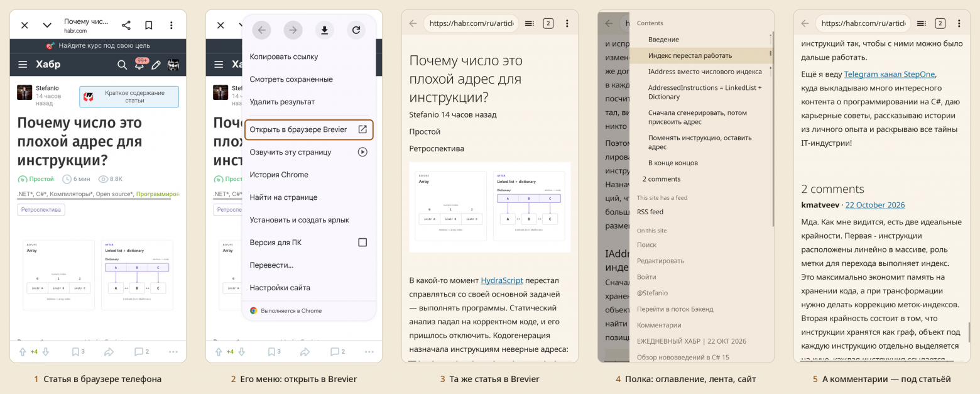This screenshot has height=394, width=980.
Task: Upvote the article in the screen 1 bottom bar
Action: click(23, 352)
